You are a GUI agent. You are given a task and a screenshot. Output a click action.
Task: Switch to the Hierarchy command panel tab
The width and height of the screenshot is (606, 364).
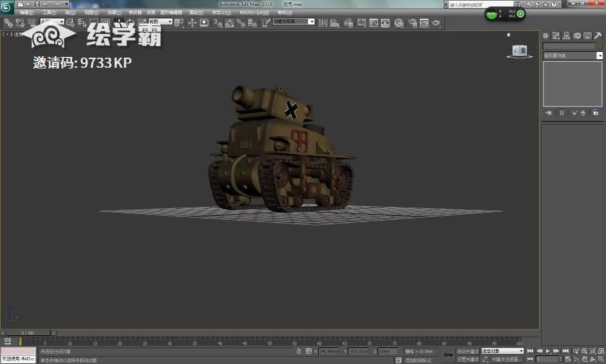pyautogui.click(x=566, y=35)
